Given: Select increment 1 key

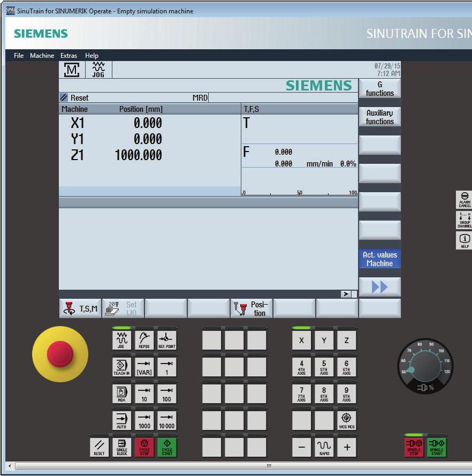Looking at the screenshot, I should click(x=166, y=367).
